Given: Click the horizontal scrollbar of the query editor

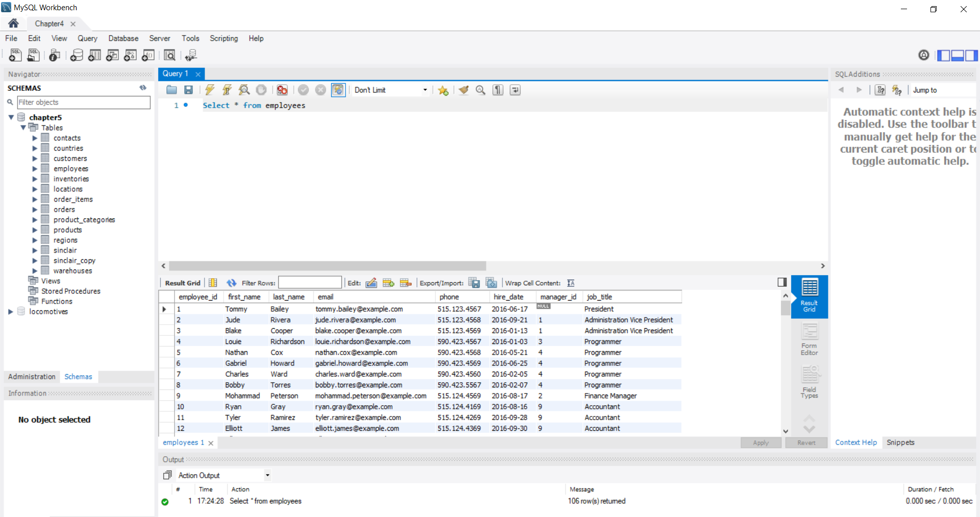Looking at the screenshot, I should (x=327, y=266).
